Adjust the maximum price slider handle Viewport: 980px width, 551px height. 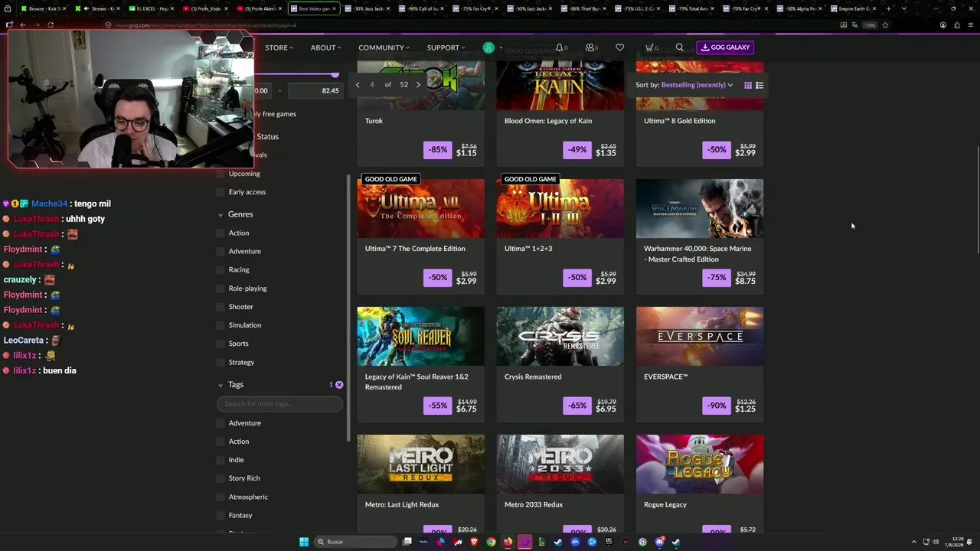point(335,74)
